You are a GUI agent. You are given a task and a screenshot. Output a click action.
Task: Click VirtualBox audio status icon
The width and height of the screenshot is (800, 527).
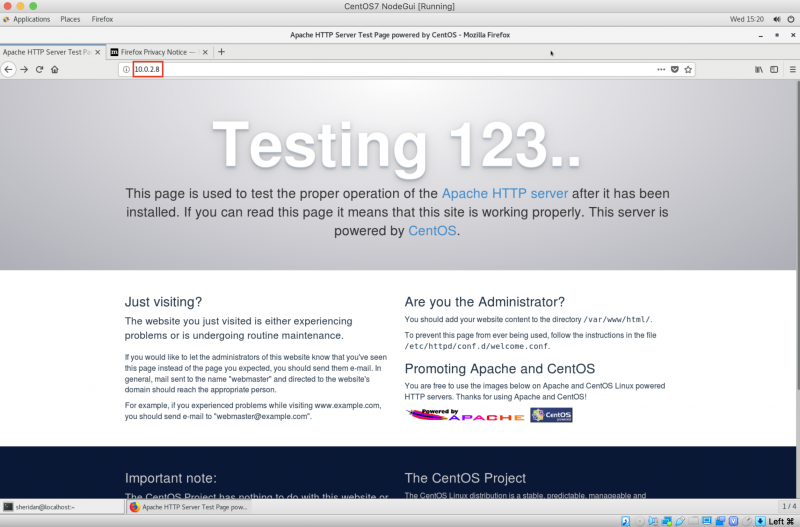click(653, 521)
